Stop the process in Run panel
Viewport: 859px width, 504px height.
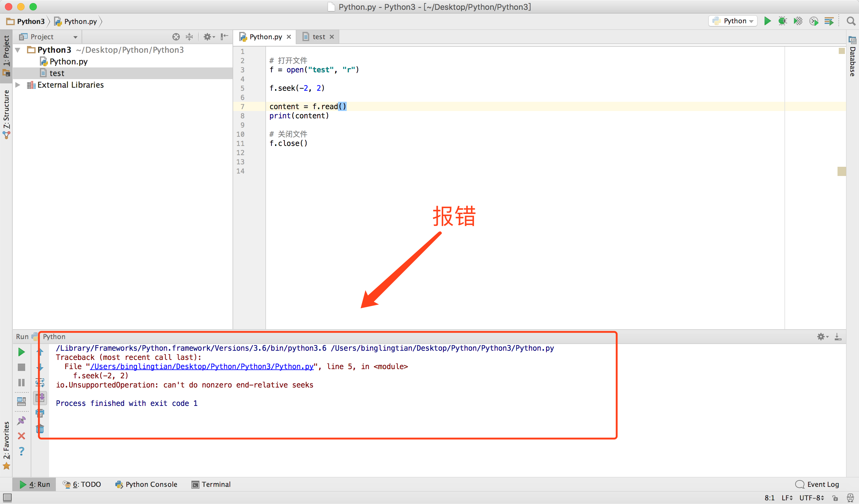(21, 367)
